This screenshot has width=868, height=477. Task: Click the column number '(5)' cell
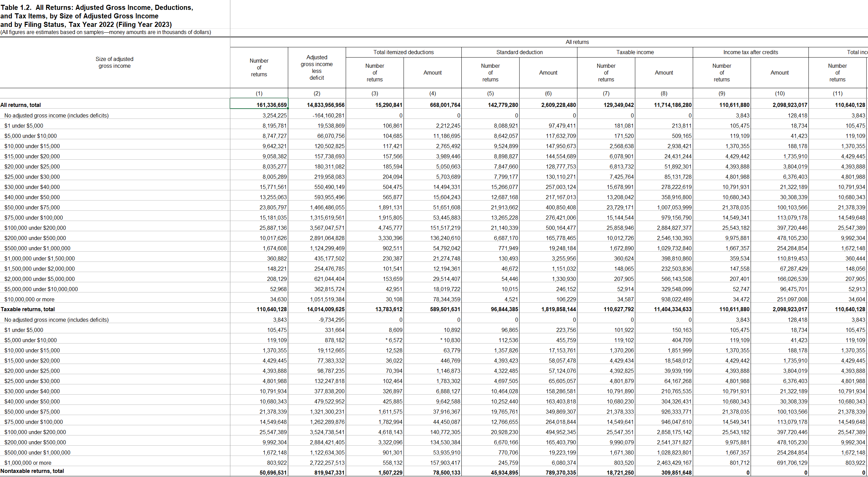point(490,93)
